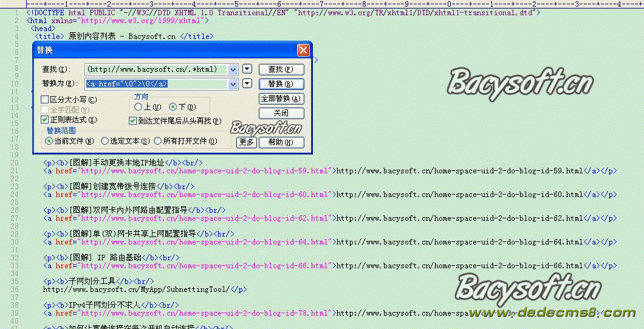Click the anchor line for blog-id-59.html

coord(330,171)
